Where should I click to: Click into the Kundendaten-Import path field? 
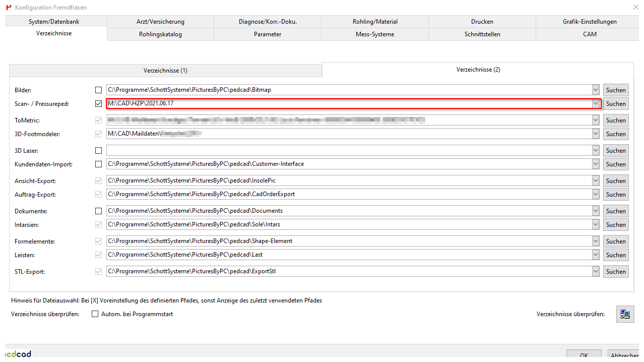[x=348, y=164]
